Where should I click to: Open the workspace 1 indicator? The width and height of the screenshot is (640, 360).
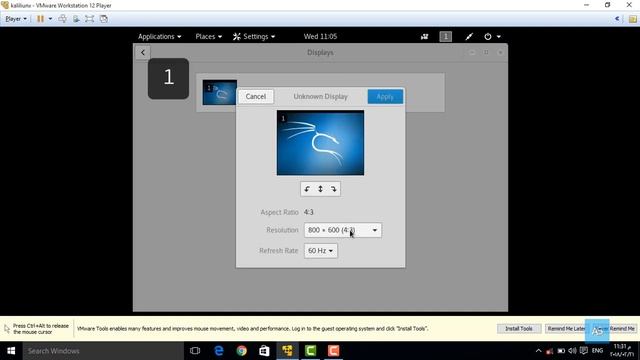point(446,37)
